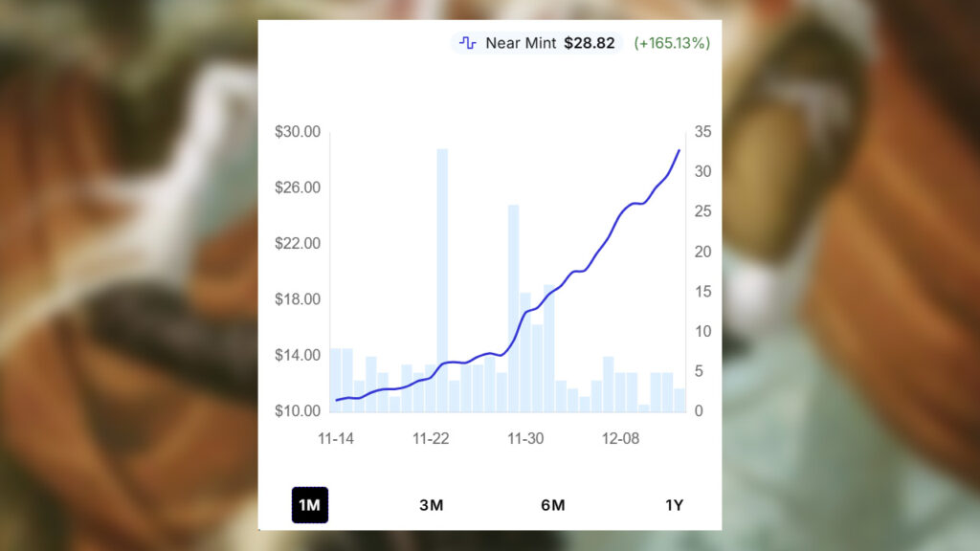
Task: Click the first volume bar at 11-14
Action: tap(336, 380)
